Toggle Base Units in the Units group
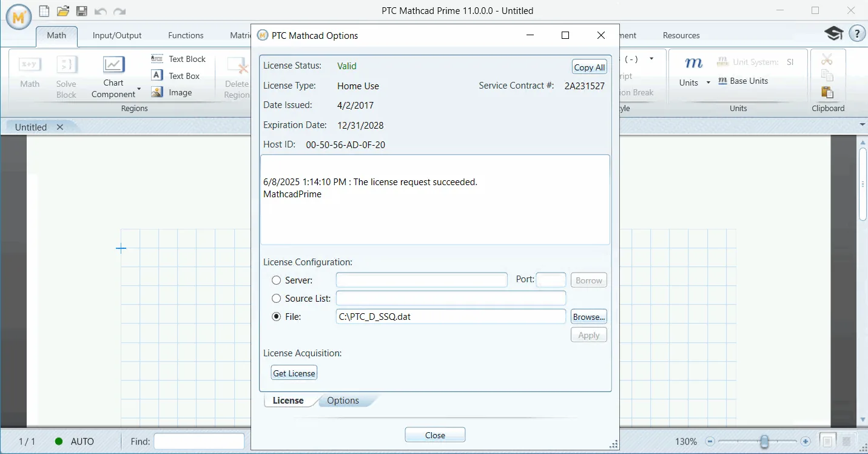 (x=743, y=81)
